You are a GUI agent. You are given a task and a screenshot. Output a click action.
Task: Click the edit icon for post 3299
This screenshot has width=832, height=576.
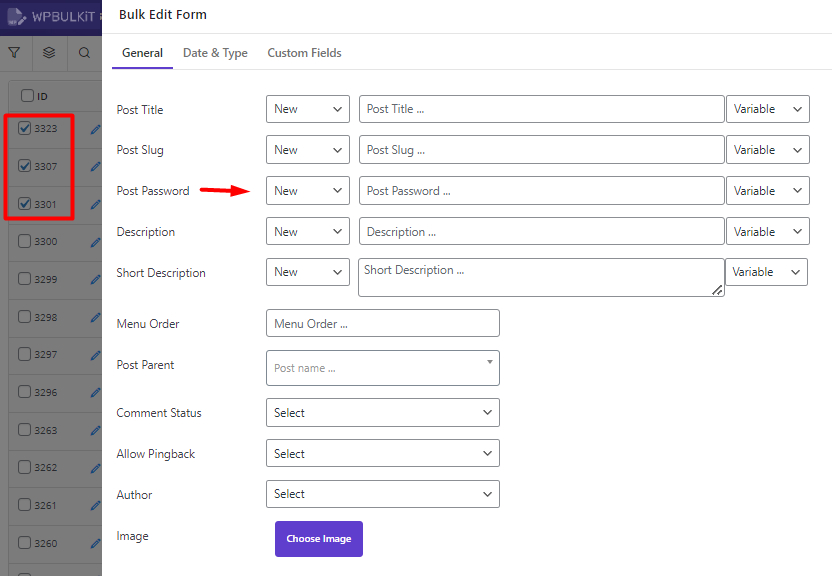point(96,280)
